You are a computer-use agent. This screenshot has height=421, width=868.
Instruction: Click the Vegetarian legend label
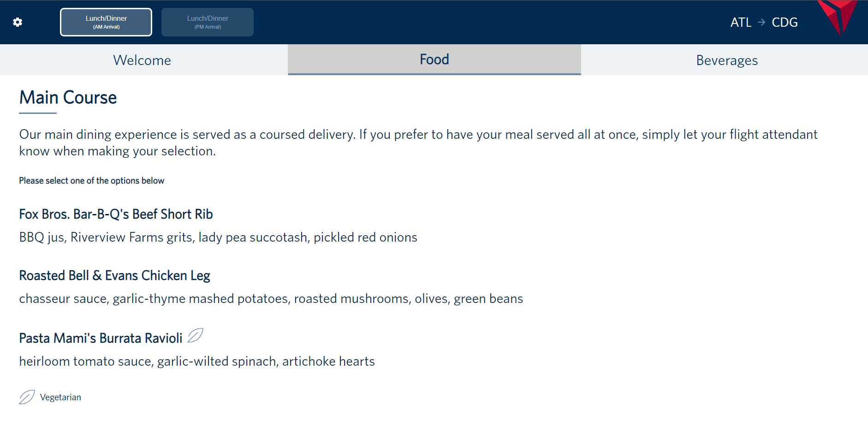pos(61,397)
